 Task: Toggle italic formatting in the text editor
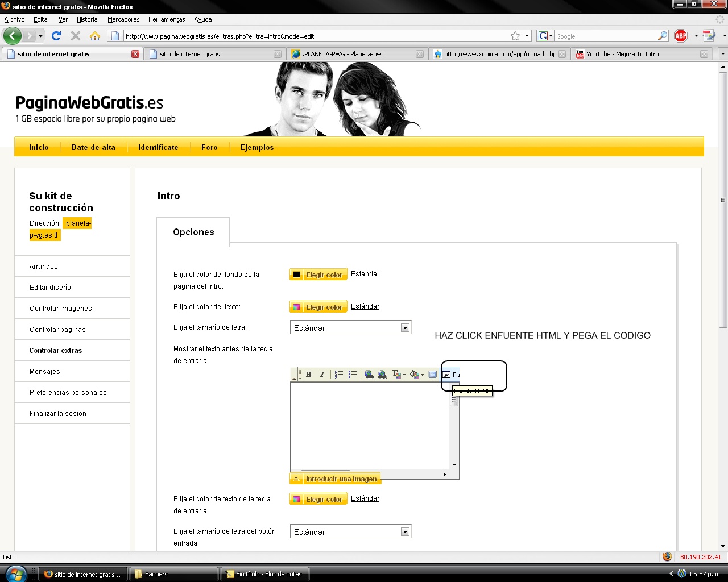[322, 375]
